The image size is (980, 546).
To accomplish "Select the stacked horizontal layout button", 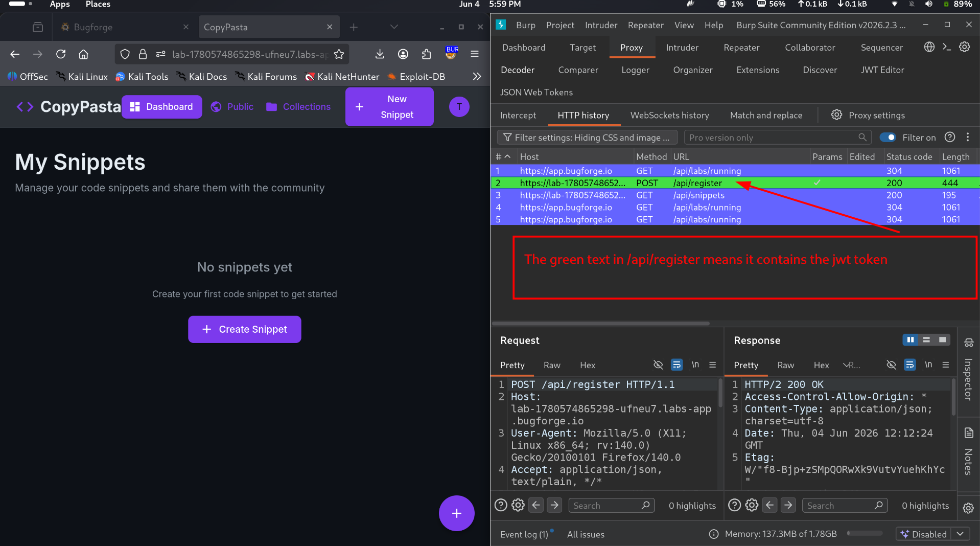I will tap(926, 340).
